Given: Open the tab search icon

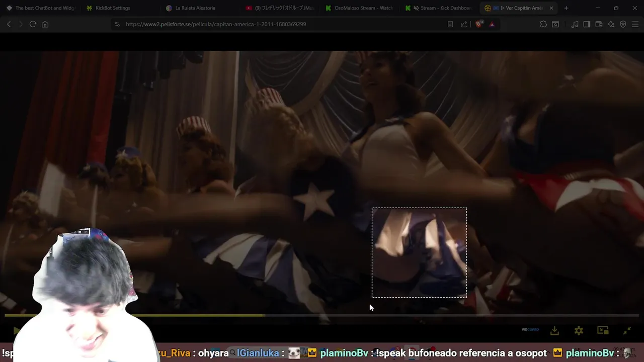Looking at the screenshot, I should click(x=555, y=24).
